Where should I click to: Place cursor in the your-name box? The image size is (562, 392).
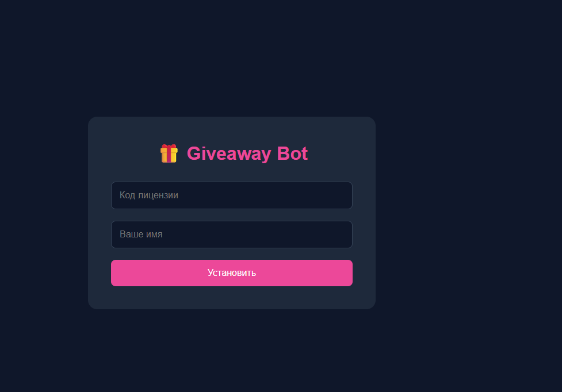pyautogui.click(x=232, y=235)
